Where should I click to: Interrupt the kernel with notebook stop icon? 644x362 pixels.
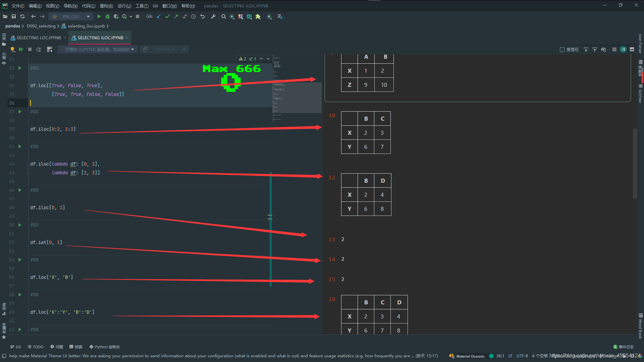[x=30, y=49]
